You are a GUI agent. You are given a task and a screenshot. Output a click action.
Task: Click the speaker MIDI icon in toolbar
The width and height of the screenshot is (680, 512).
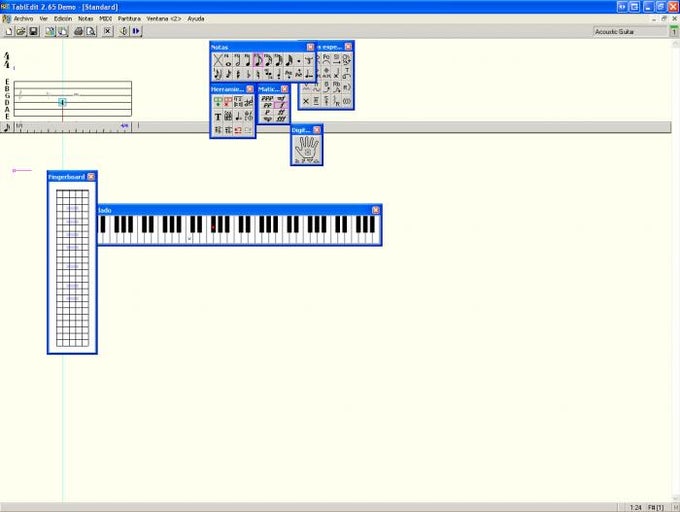[x=124, y=31]
